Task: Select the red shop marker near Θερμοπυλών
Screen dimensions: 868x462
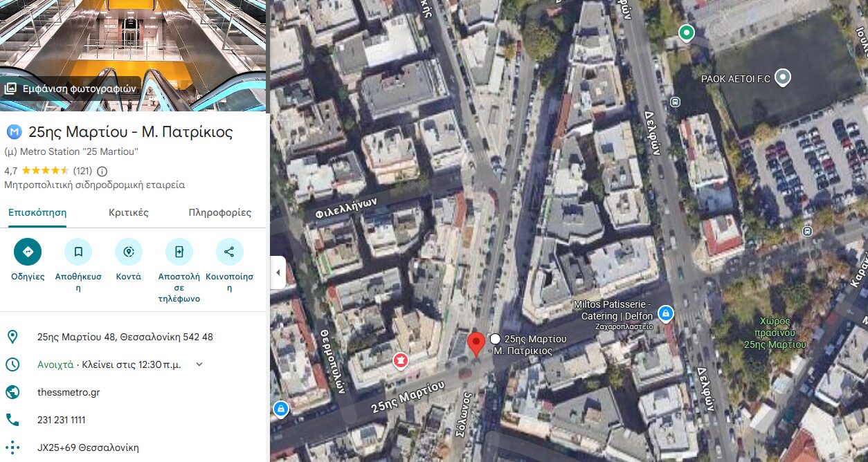Action: coord(400,360)
